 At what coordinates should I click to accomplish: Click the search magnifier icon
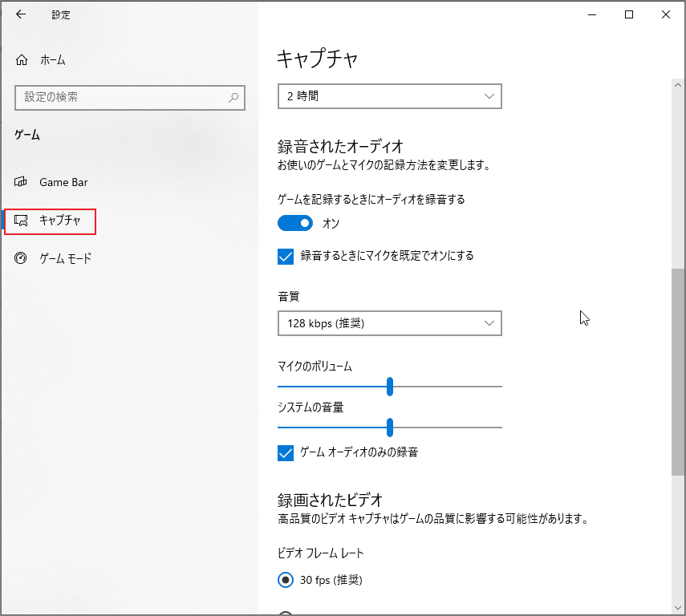click(x=233, y=98)
